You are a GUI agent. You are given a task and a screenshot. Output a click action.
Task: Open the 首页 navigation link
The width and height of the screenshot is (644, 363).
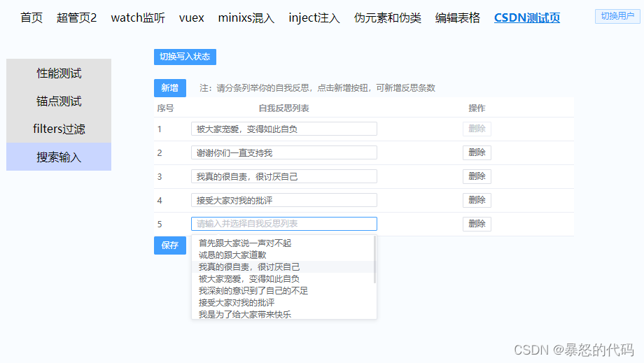(31, 17)
